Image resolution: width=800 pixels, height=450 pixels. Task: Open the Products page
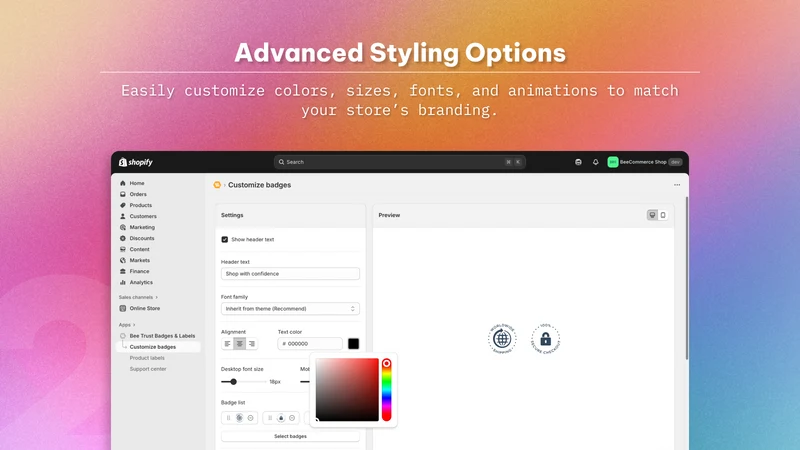click(x=141, y=205)
